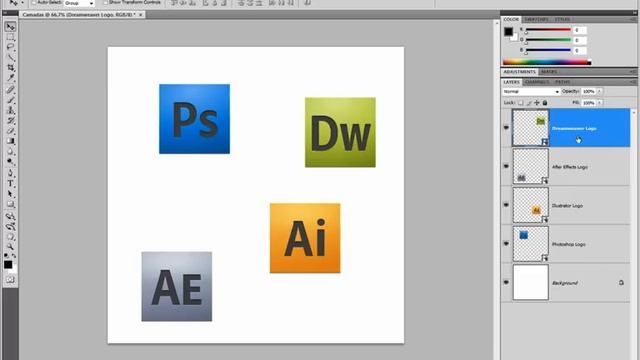Select the Pen tool
640x360 pixels.
(10, 173)
